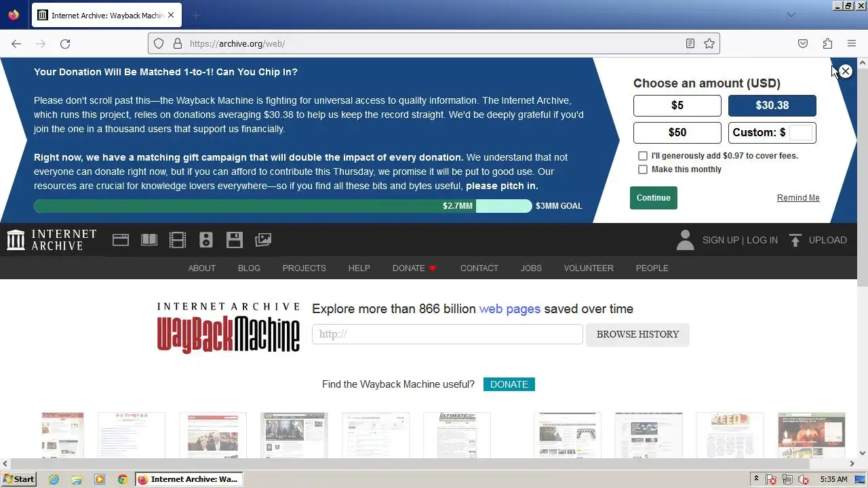Image resolution: width=868 pixels, height=488 pixels.
Task: Click the muted volume tray icon
Action: (x=804, y=479)
